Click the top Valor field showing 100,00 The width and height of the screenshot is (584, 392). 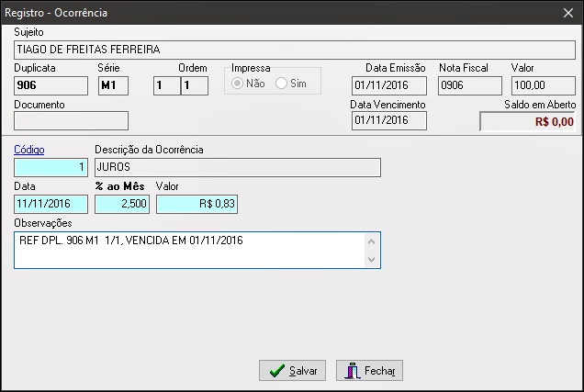(544, 85)
